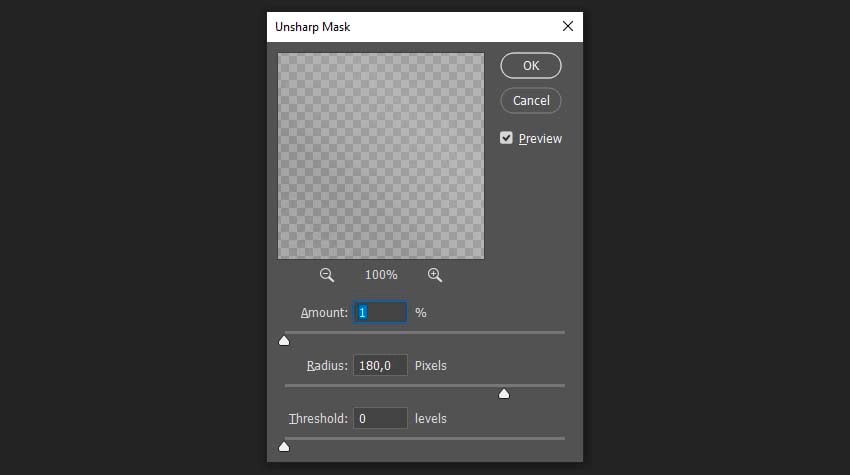
Task: Click the Radius slider handle
Action: tap(504, 393)
